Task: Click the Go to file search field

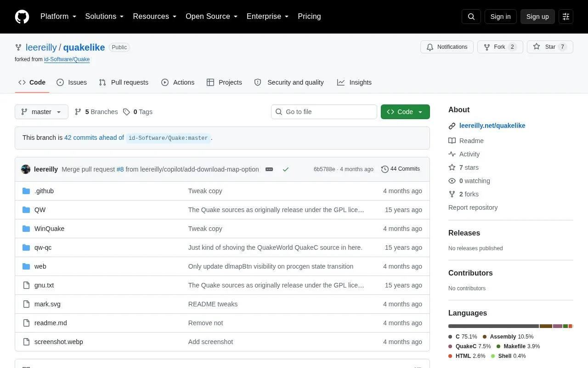Action: (x=324, y=112)
